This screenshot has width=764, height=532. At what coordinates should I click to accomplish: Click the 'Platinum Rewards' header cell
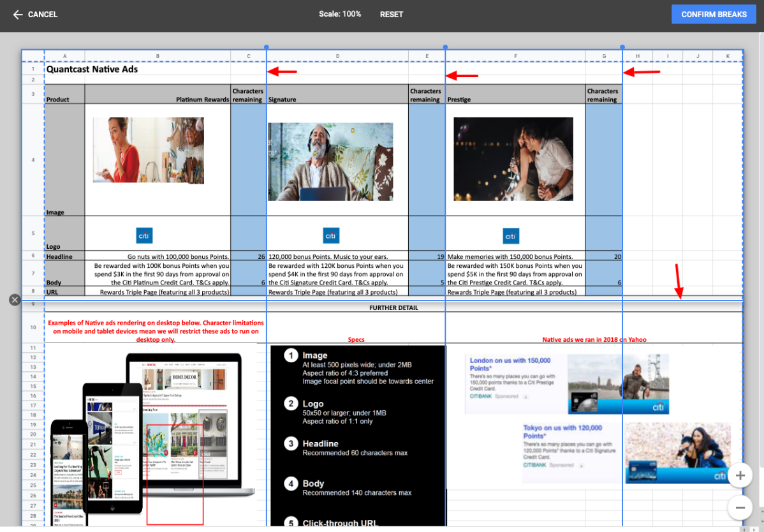tap(158, 94)
